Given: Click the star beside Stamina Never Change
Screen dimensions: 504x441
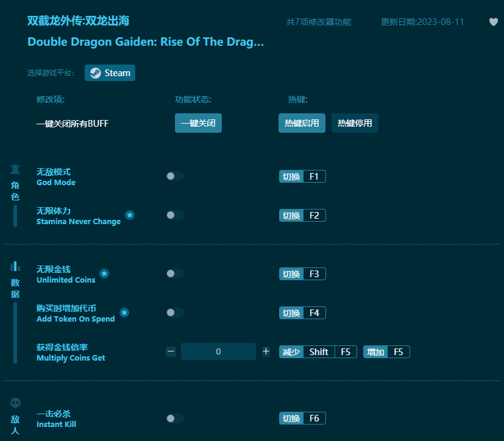Looking at the screenshot, I should pos(129,214).
